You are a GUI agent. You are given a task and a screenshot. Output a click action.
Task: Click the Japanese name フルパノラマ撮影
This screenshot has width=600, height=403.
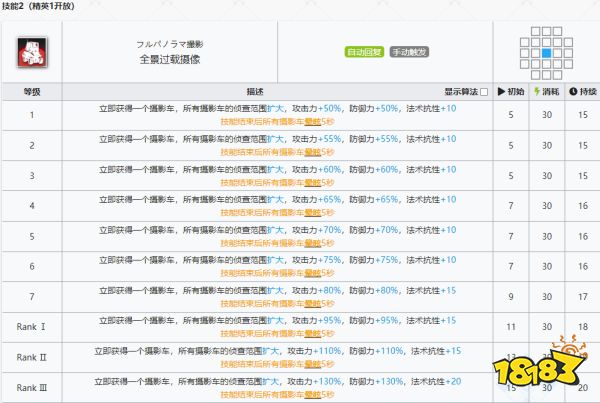[170, 44]
